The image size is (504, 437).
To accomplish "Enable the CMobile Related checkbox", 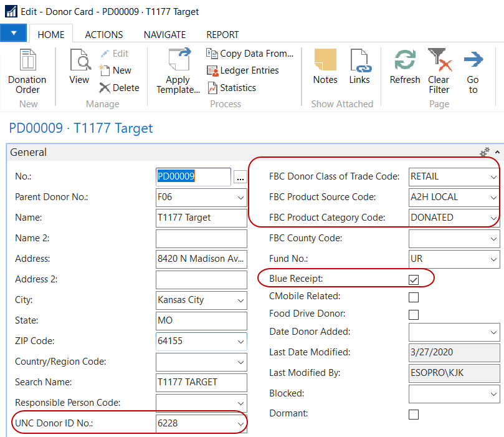I will coord(414,297).
